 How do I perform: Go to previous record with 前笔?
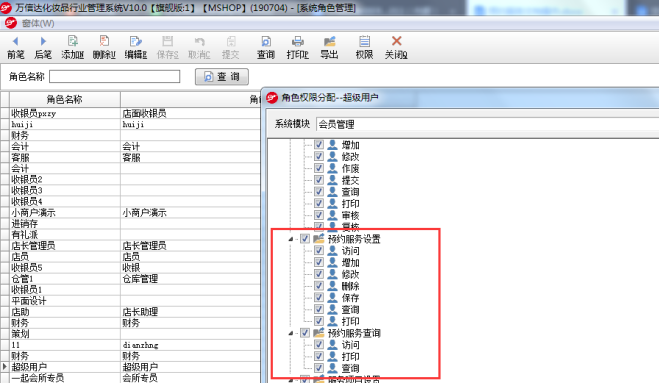[16, 47]
